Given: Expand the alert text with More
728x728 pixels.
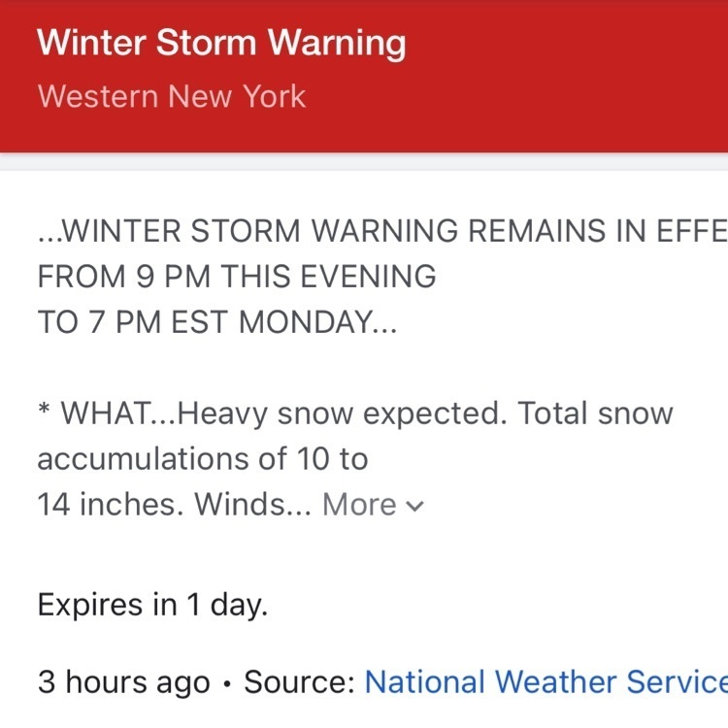Looking at the screenshot, I should point(359,505).
